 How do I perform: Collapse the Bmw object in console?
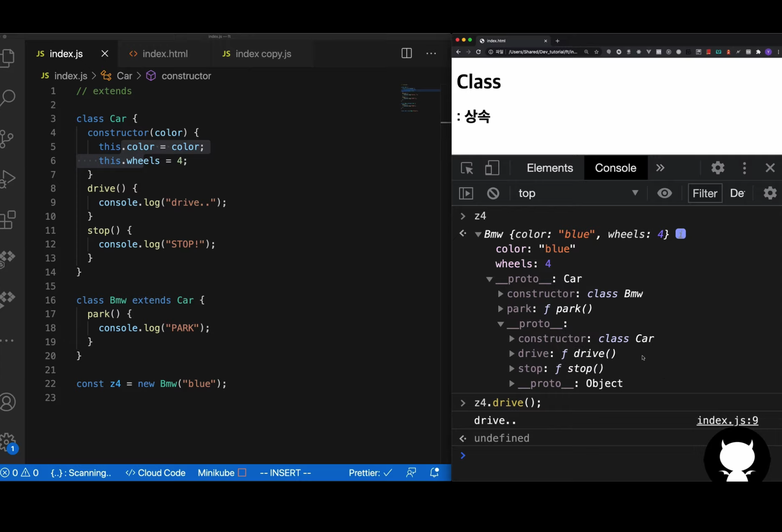pos(478,234)
